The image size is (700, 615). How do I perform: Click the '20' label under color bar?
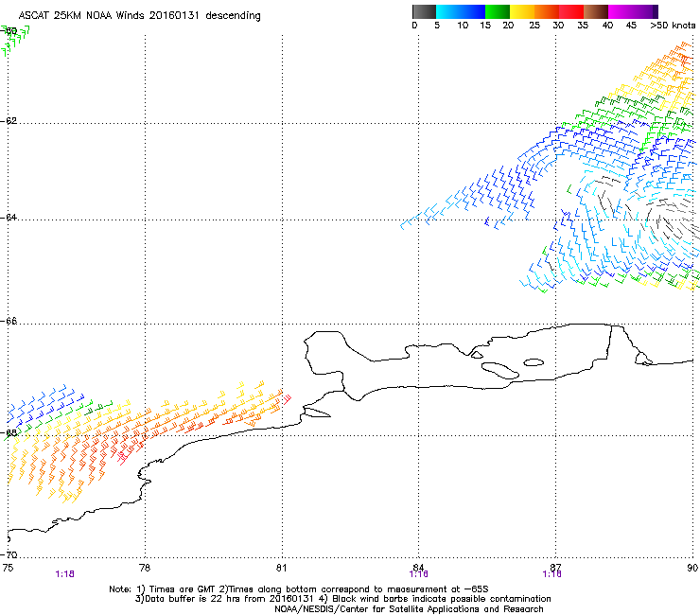(x=508, y=26)
